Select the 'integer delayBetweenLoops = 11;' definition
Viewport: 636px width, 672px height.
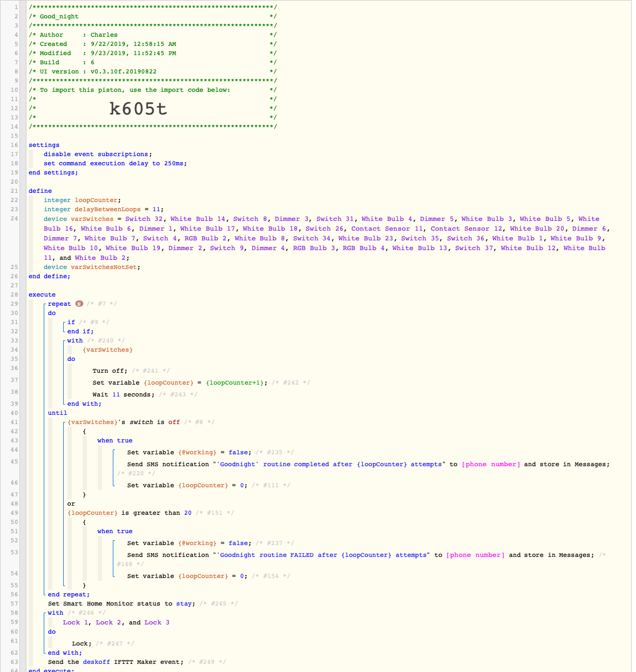click(x=104, y=209)
